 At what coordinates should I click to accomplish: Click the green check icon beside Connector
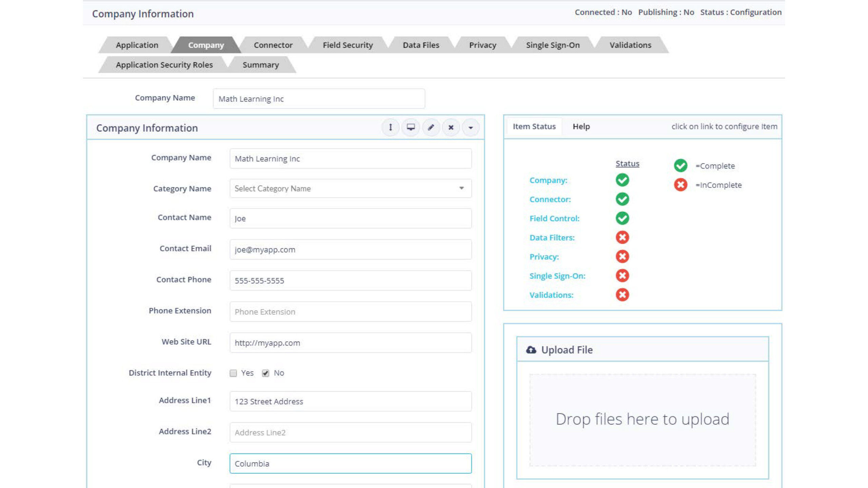[x=622, y=199]
